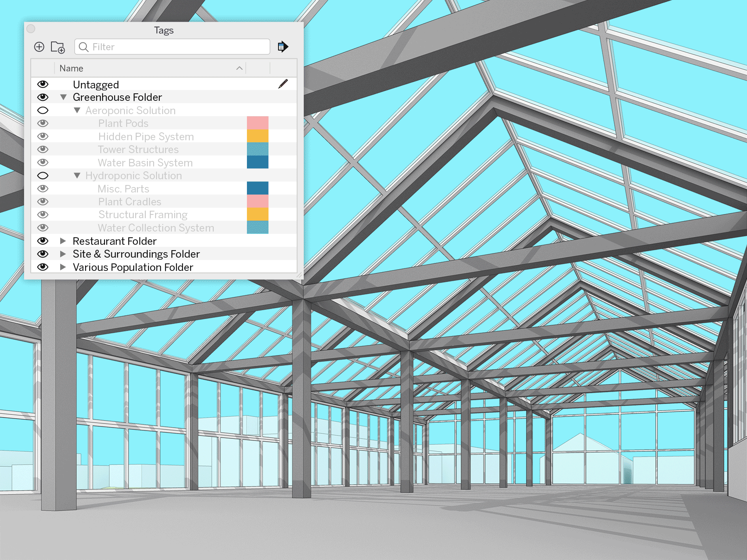The height and width of the screenshot is (560, 747).
Task: Collapse the Greenhouse Folder
Action: click(63, 97)
